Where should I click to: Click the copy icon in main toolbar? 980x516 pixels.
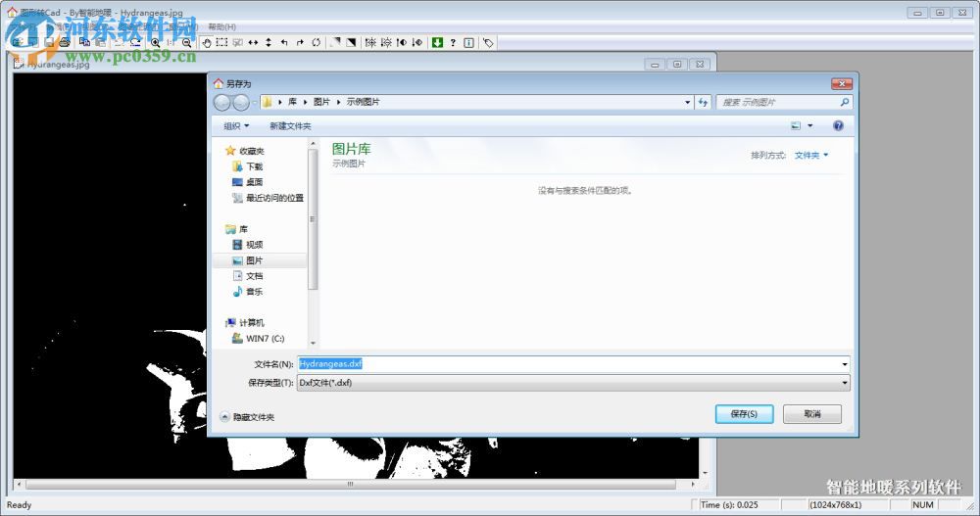84,42
